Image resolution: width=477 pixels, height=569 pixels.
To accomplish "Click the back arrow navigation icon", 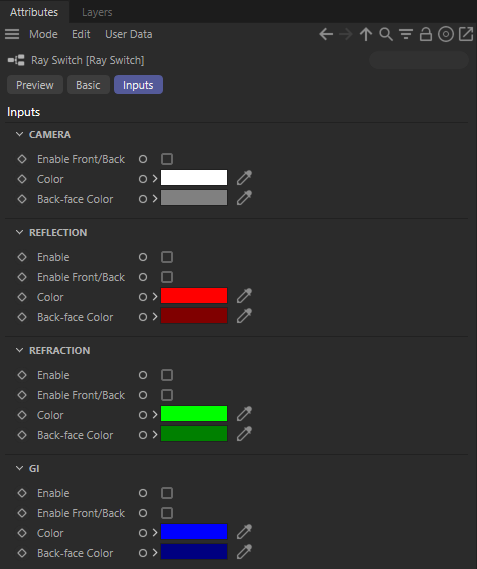I will pyautogui.click(x=326, y=34).
